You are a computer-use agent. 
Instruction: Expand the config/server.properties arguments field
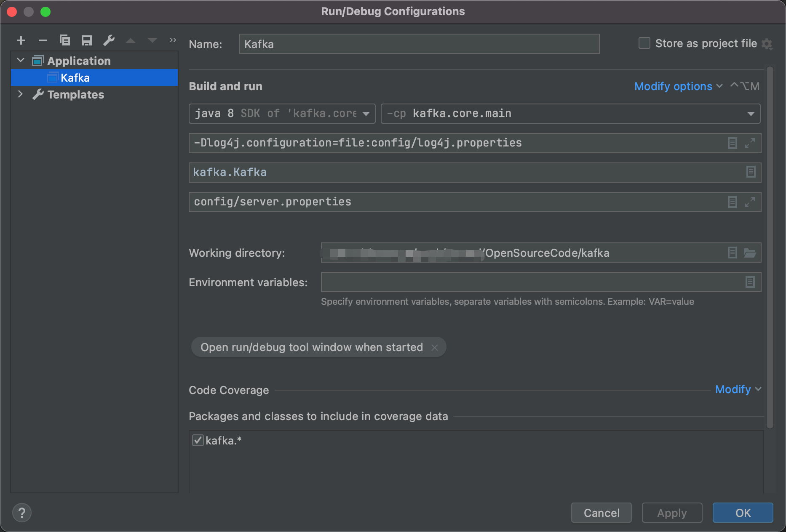point(750,202)
